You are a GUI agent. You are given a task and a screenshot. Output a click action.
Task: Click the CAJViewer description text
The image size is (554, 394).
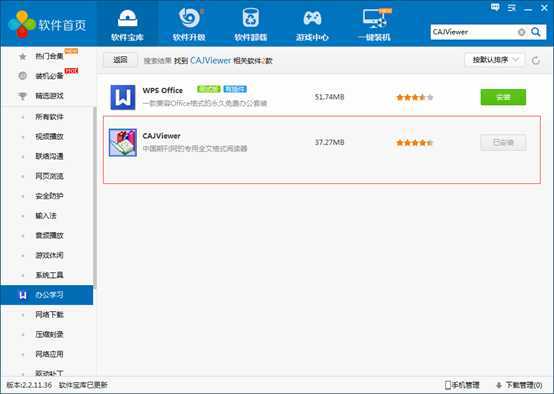pos(195,148)
